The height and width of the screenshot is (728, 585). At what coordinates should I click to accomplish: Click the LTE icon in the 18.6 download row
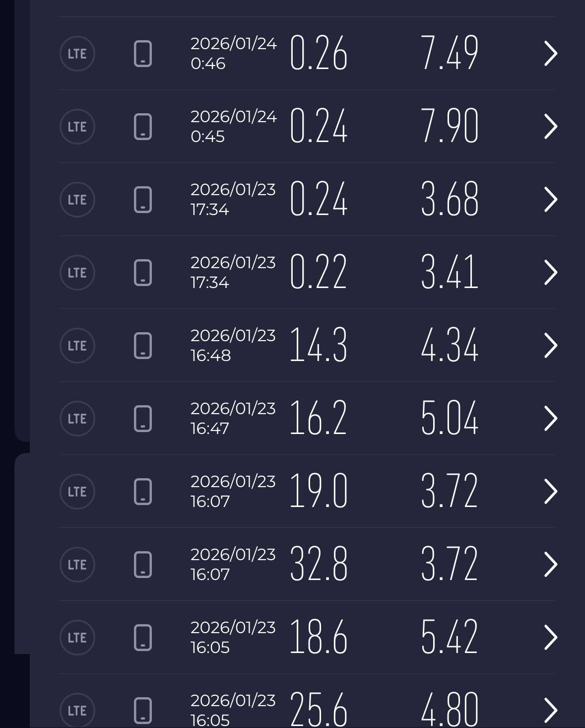pos(77,638)
